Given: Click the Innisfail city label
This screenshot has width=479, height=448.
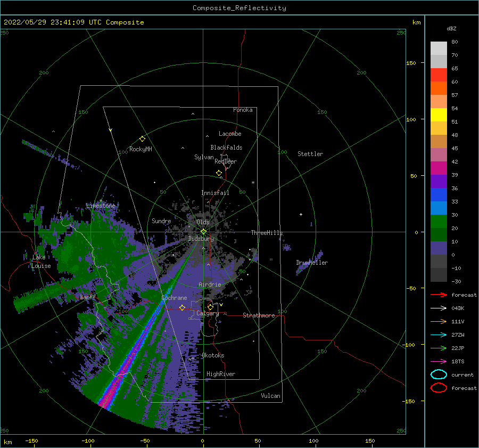Looking at the screenshot, I should pos(215,193).
